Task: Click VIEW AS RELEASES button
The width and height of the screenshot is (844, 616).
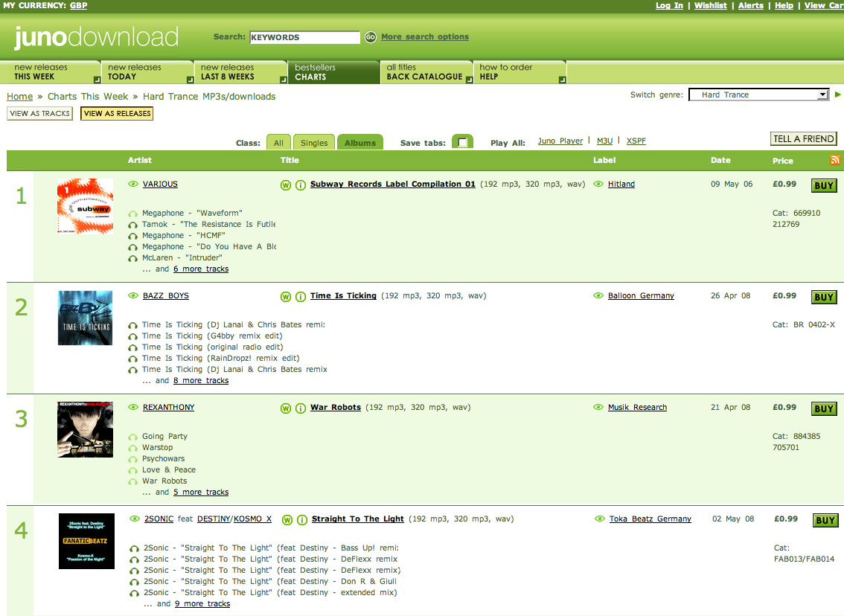Action: point(117,114)
